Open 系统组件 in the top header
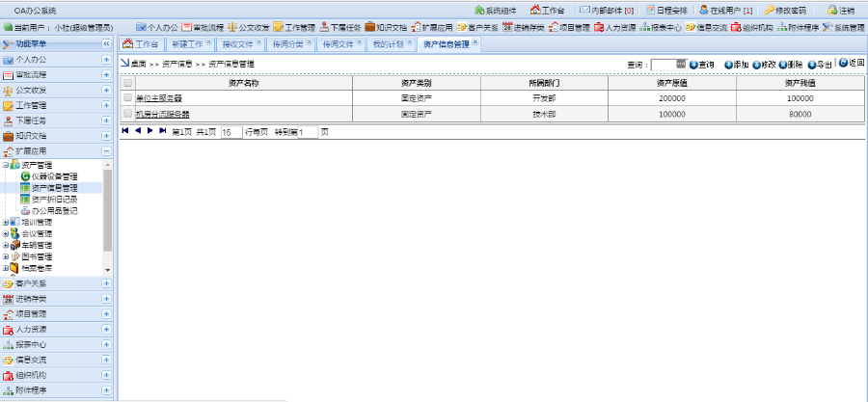The image size is (868, 402). click(496, 11)
